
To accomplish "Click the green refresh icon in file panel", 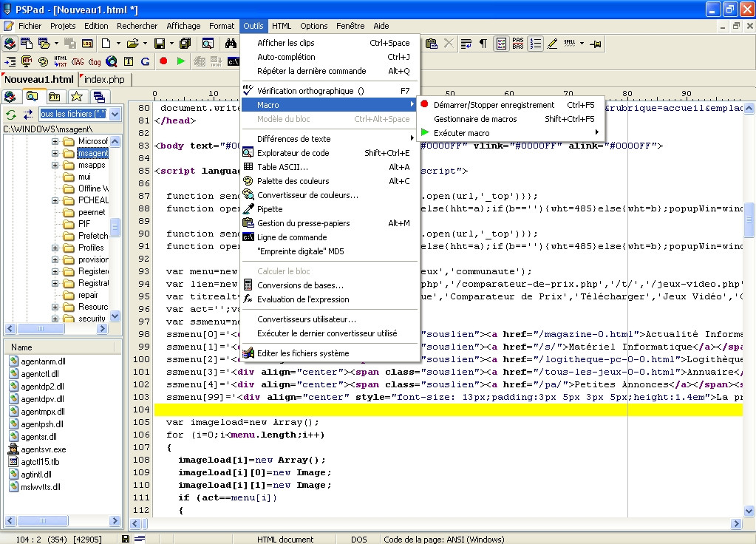I will click(x=11, y=114).
